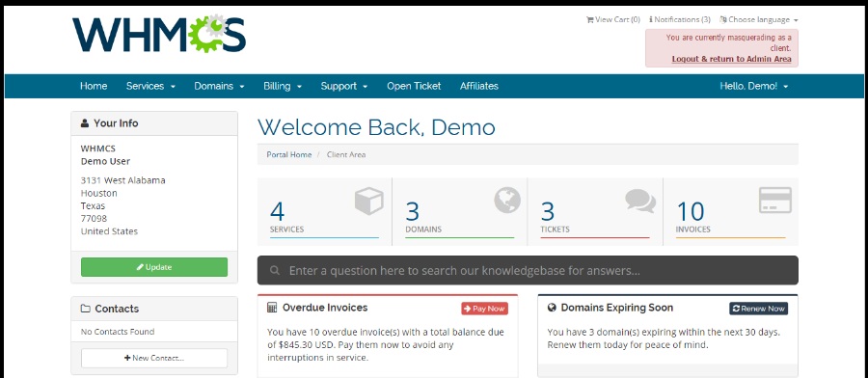Click the 'Overdue Invoices' panel title

(x=325, y=308)
